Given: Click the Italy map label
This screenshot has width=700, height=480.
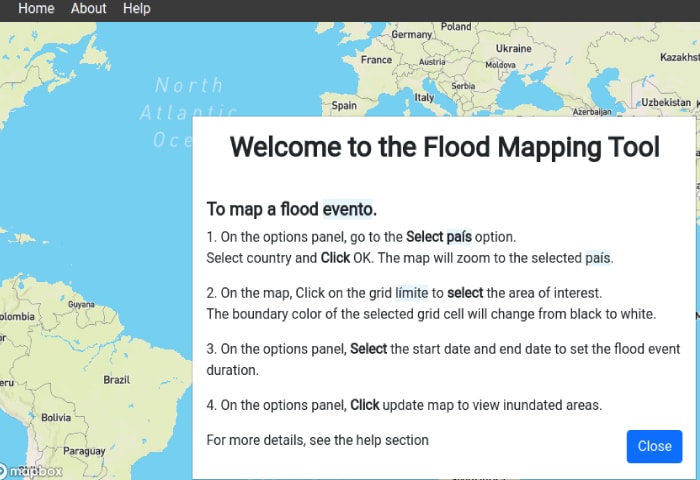Looking at the screenshot, I should [424, 98].
